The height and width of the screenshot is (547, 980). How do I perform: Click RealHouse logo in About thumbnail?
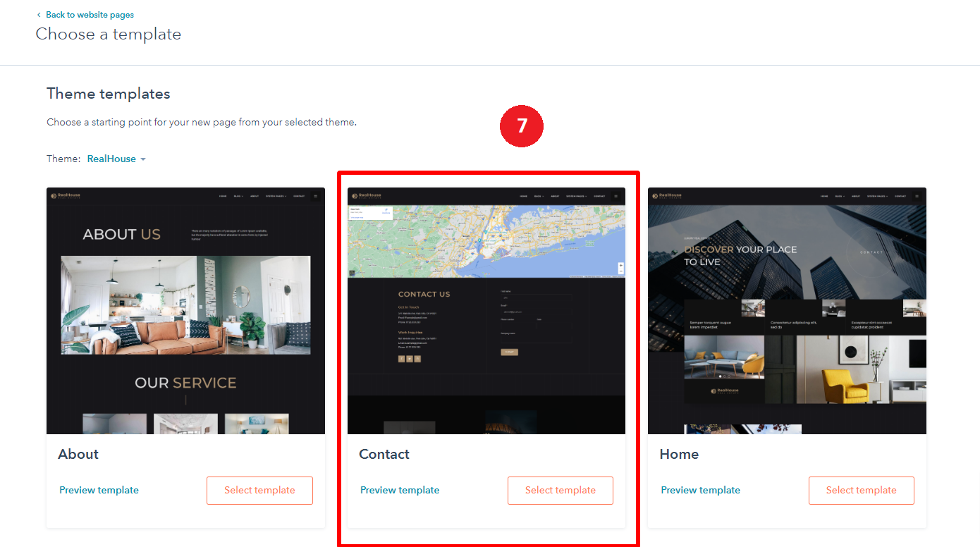(66, 196)
